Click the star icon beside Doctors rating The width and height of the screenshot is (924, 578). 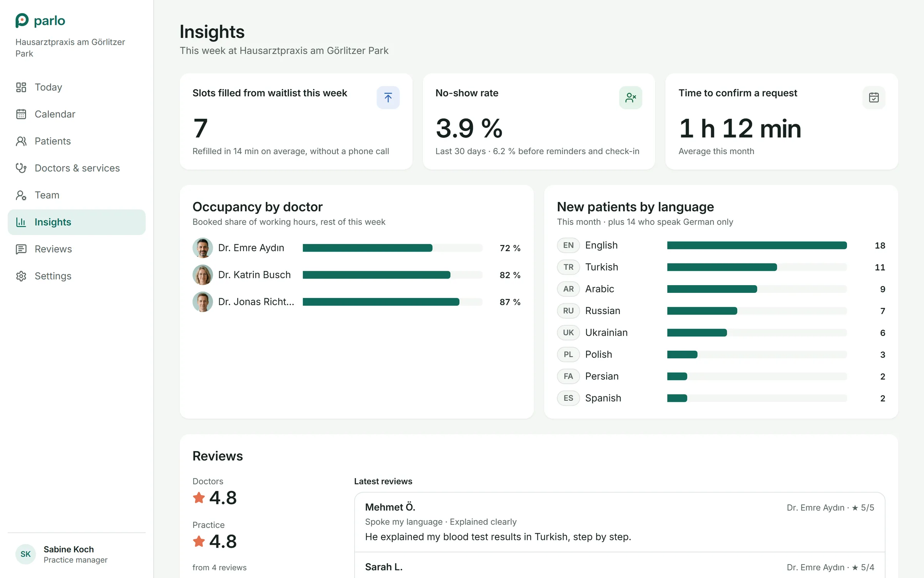pyautogui.click(x=199, y=498)
